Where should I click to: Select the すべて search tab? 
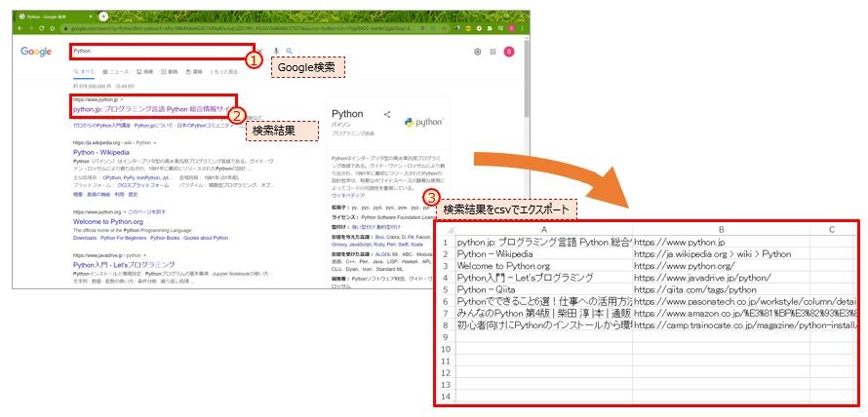(84, 72)
